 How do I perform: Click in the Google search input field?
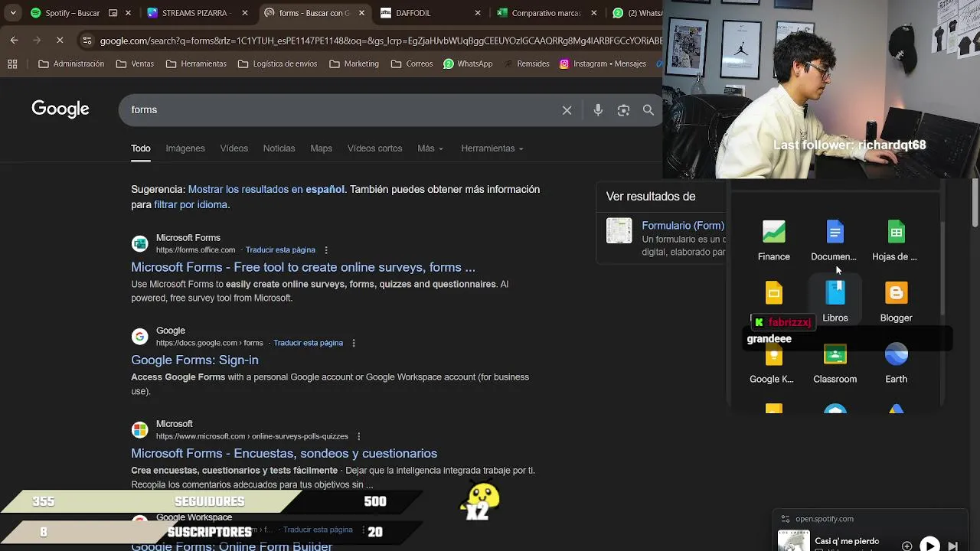click(x=341, y=110)
